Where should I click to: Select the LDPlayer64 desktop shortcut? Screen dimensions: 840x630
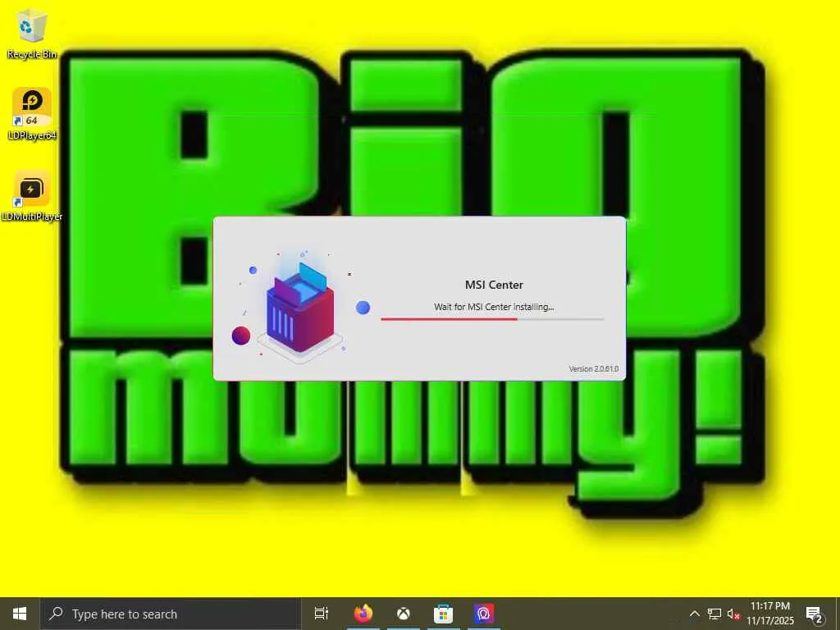point(32,113)
